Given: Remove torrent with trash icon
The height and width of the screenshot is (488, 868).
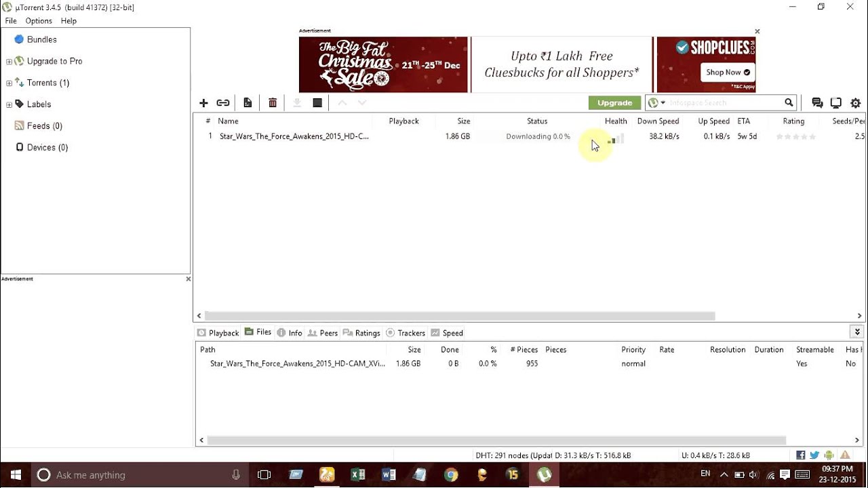Looking at the screenshot, I should pyautogui.click(x=273, y=103).
